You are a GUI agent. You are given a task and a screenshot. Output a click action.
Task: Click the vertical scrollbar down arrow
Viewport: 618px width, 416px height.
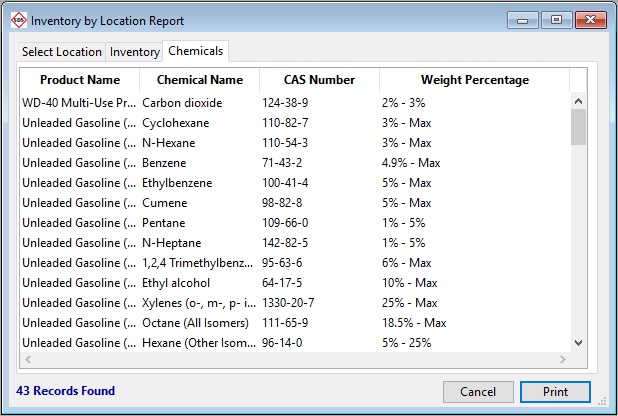pos(577,342)
